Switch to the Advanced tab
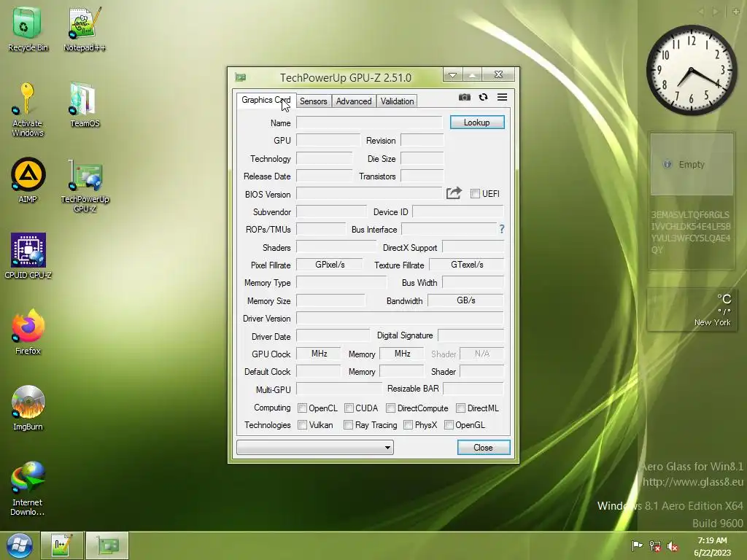 pyautogui.click(x=354, y=101)
